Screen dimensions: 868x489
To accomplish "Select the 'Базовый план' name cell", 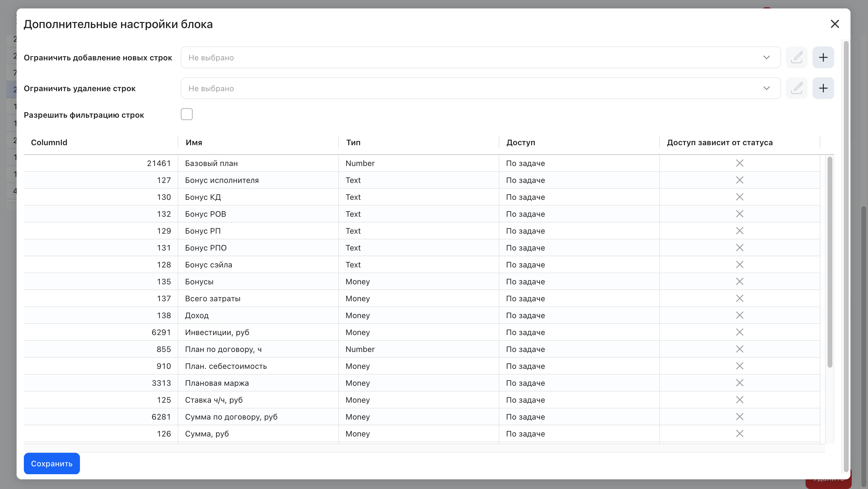I will point(258,163).
